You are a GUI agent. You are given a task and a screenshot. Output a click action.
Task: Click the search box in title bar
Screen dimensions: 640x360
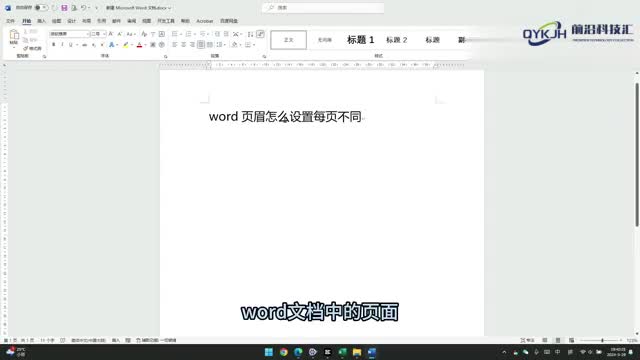click(x=322, y=8)
